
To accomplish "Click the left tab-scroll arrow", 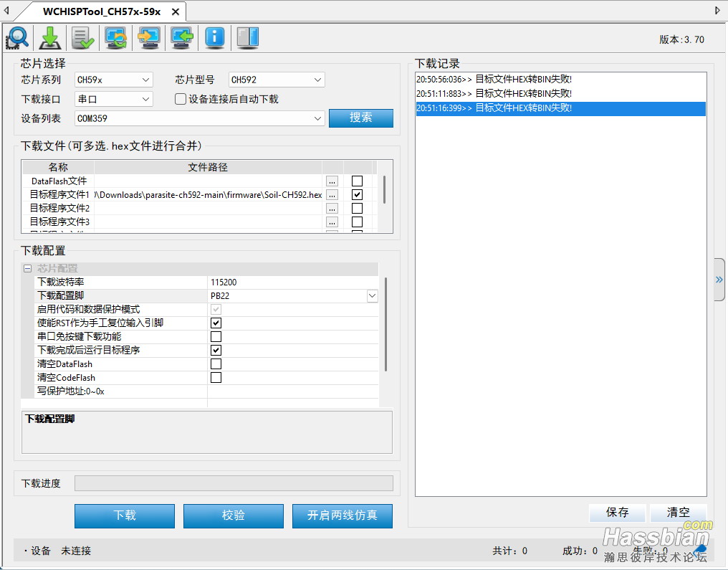I will pos(6,10).
